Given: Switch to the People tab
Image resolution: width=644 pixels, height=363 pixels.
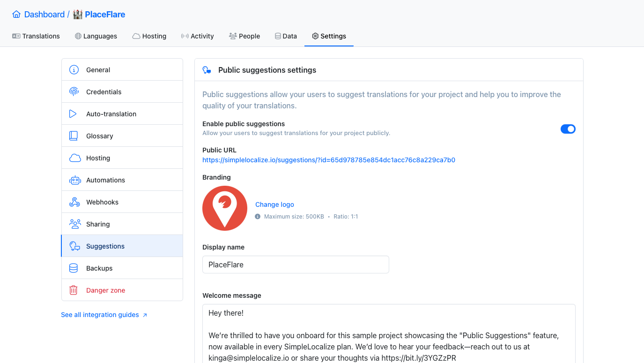Looking at the screenshot, I should pos(244,36).
